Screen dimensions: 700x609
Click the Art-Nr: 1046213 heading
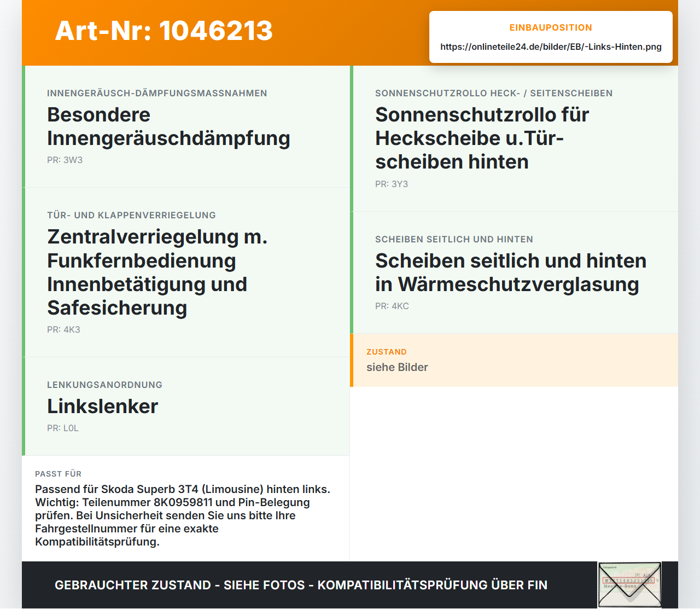click(x=164, y=31)
